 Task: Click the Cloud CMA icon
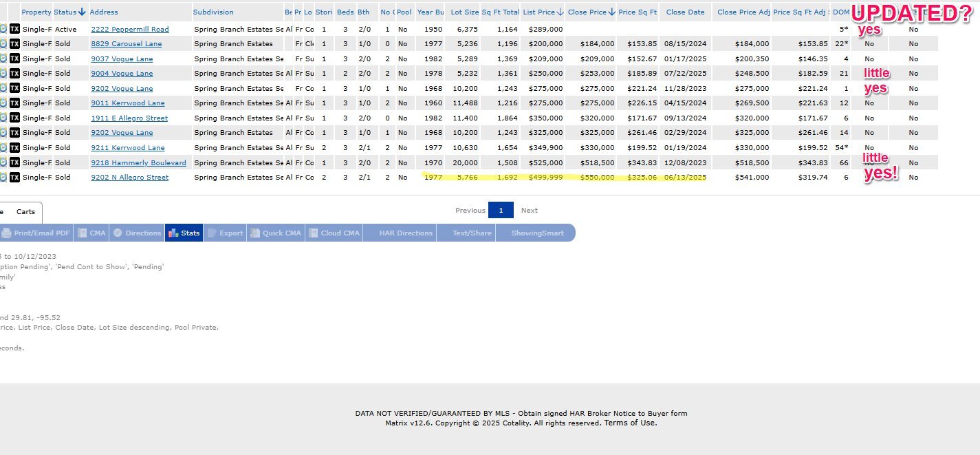pos(312,233)
